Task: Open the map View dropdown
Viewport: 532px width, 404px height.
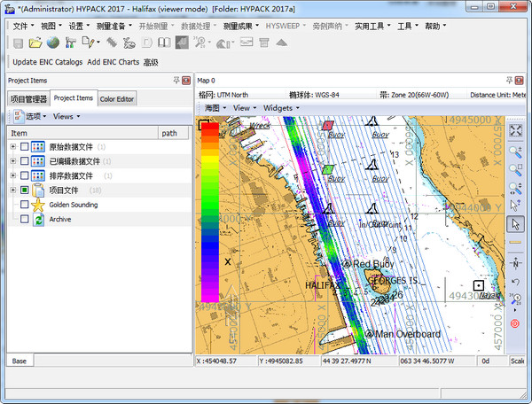Action: (x=245, y=108)
